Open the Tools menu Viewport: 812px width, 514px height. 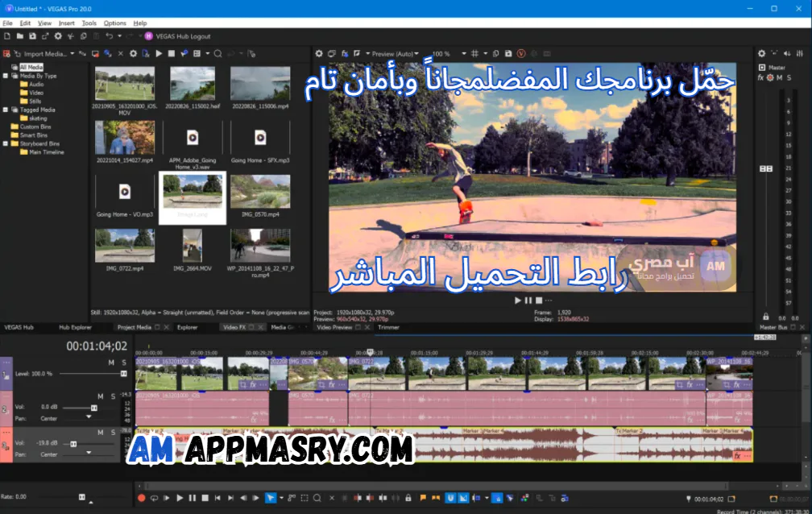89,23
